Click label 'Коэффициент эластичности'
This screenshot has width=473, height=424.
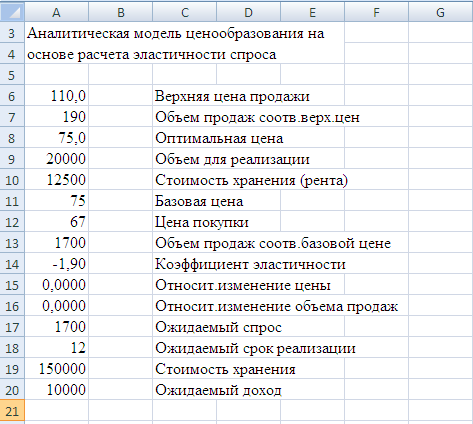point(250,264)
